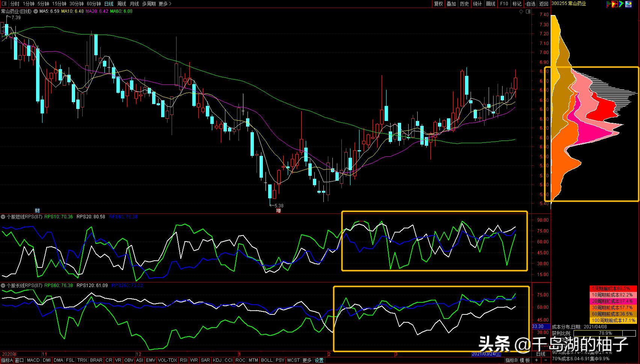The height and width of the screenshot is (364, 640).
Task: Select the MACD indicator tab
Action: [x=33, y=360]
